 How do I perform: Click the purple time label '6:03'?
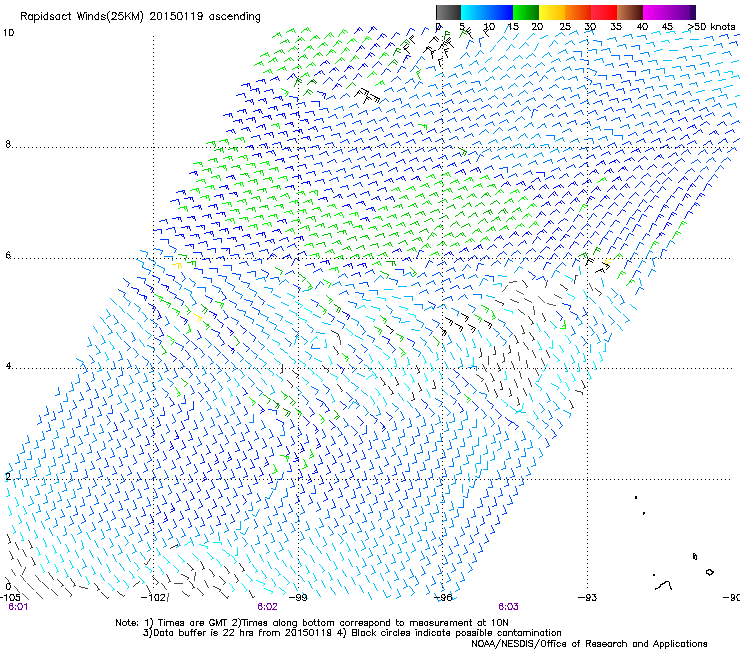[x=508, y=607]
